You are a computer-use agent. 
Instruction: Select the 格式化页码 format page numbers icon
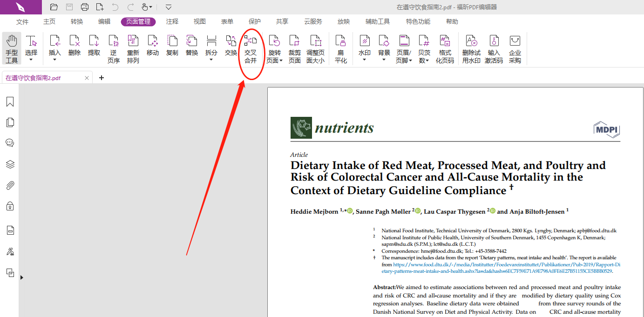[445, 48]
